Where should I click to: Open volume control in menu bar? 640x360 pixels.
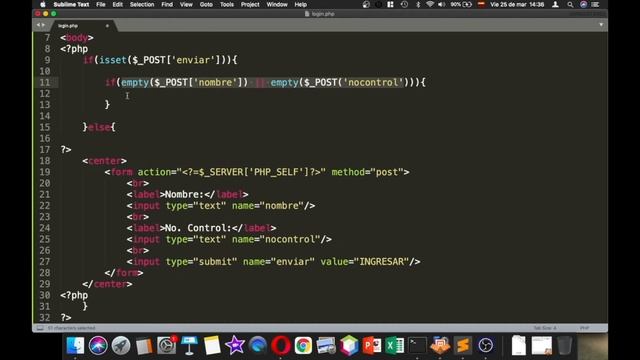pyautogui.click(x=441, y=4)
